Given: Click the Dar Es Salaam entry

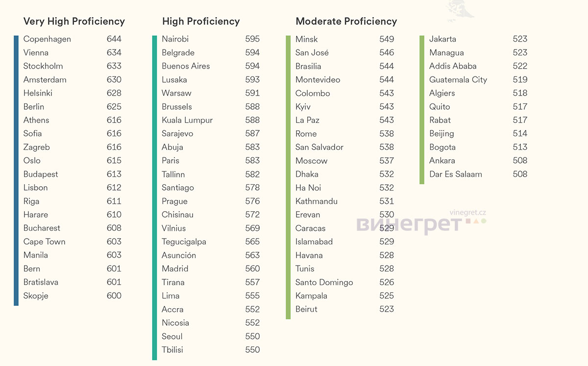Looking at the screenshot, I should 456,174.
